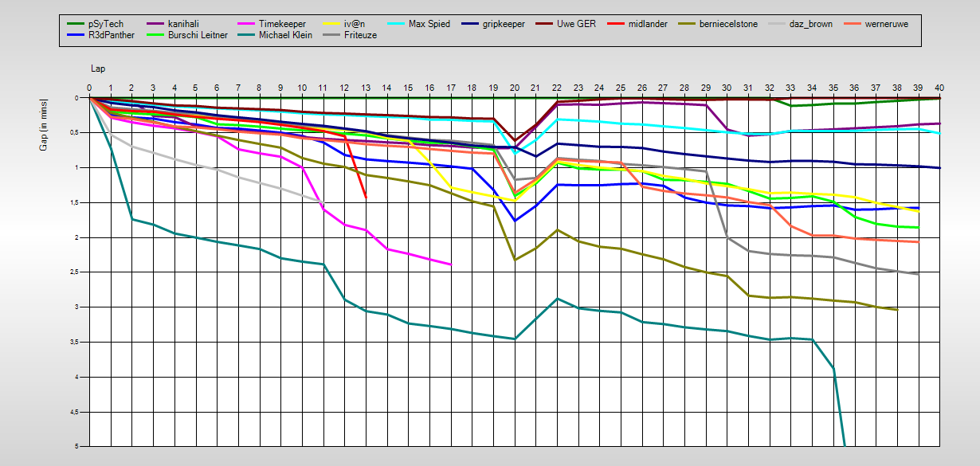
Task: Click lap number 31 on the lap axis
Action: click(748, 88)
